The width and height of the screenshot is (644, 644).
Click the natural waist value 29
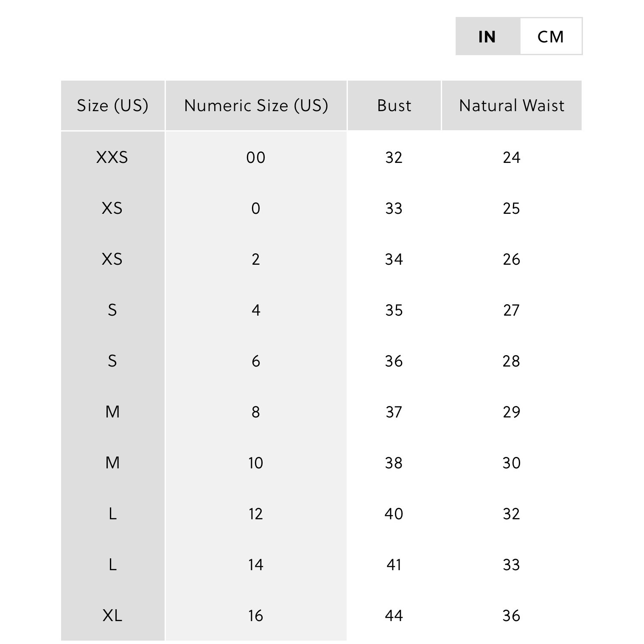(x=512, y=412)
